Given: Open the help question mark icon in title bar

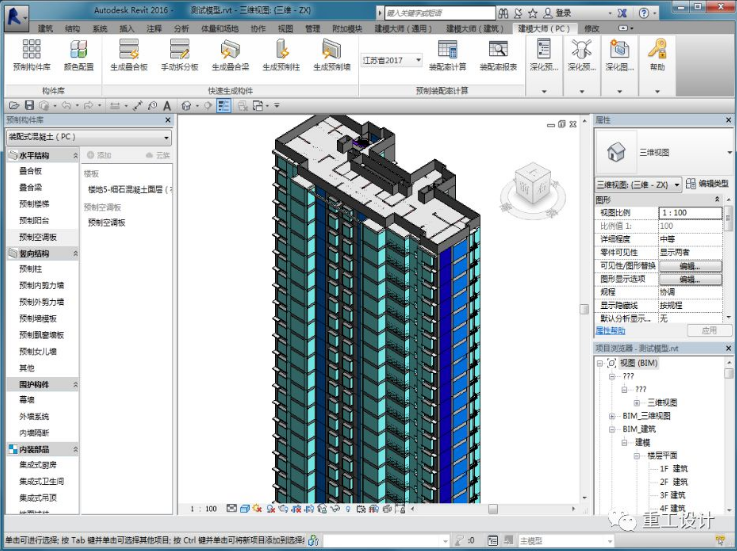Looking at the screenshot, I should coord(644,13).
